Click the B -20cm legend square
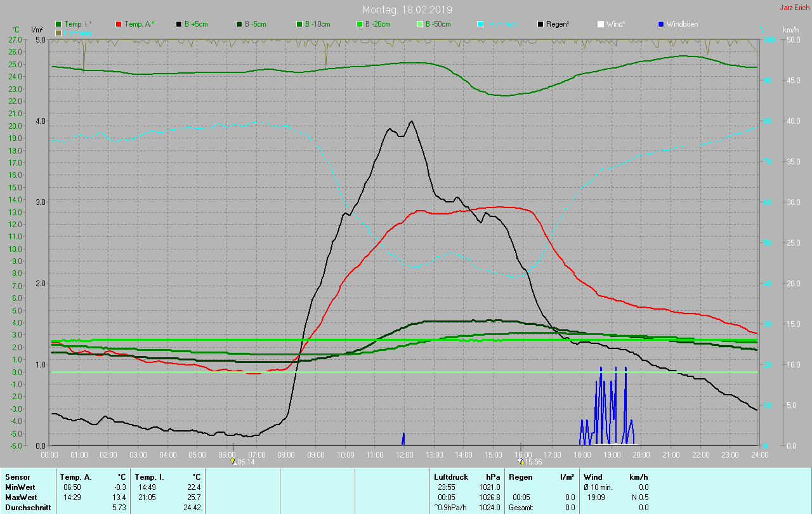Screen dimensions: 812x514 pos(360,24)
